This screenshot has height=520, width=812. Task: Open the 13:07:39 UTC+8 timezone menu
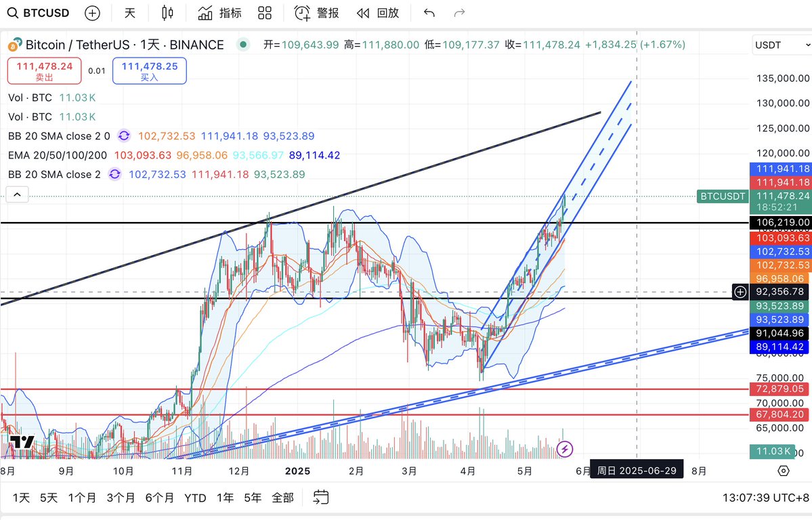click(765, 498)
